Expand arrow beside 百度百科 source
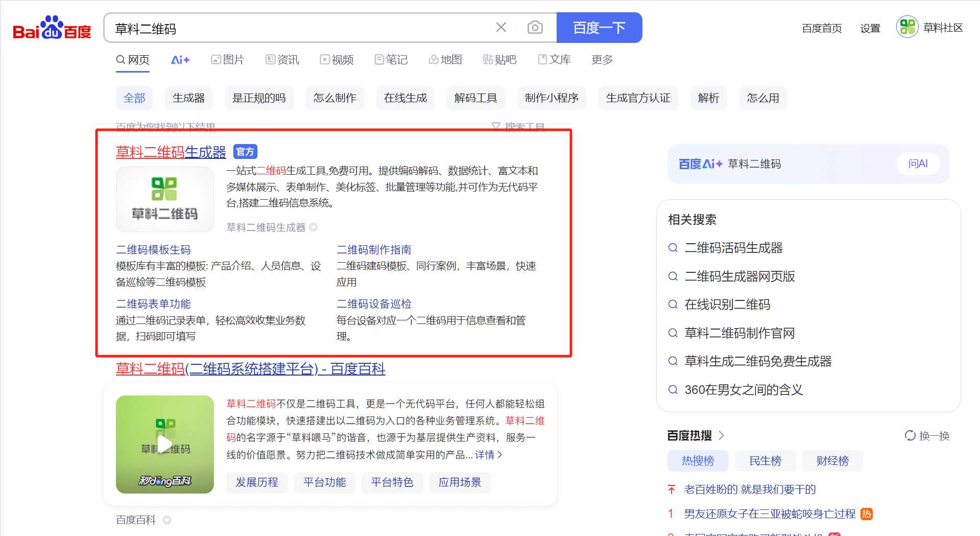 click(x=166, y=520)
